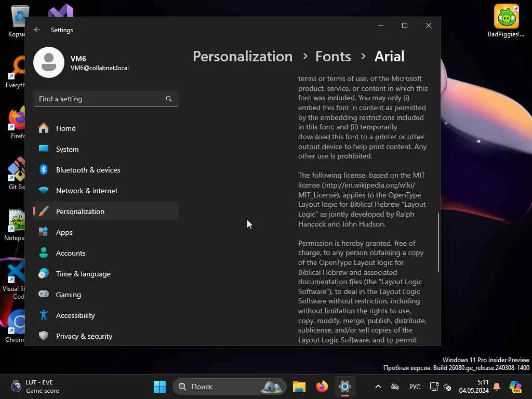Click the Settings gear taskbar icon
Screen dimensions: 532x399
click(x=345, y=387)
